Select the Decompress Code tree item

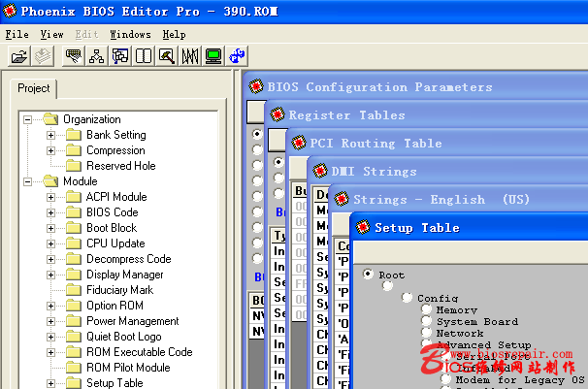[x=129, y=259]
